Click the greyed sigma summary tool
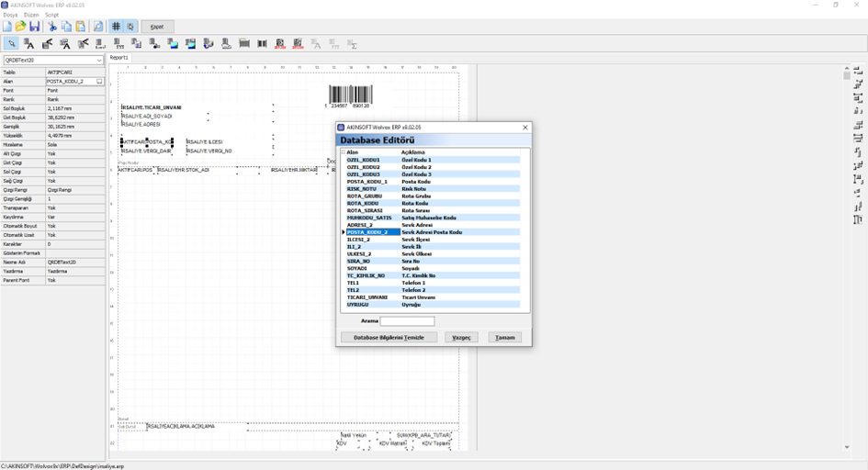Screen dimensions: 868x470 [352, 44]
